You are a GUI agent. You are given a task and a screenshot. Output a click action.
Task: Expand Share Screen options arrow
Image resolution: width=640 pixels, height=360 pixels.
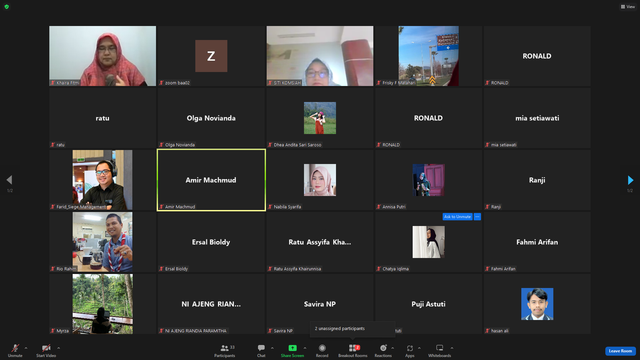[x=305, y=348]
